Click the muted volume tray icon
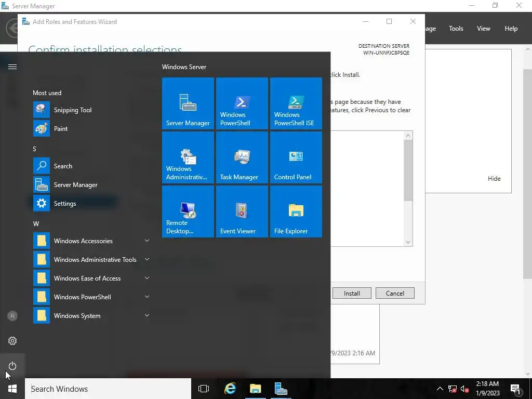 click(x=465, y=389)
